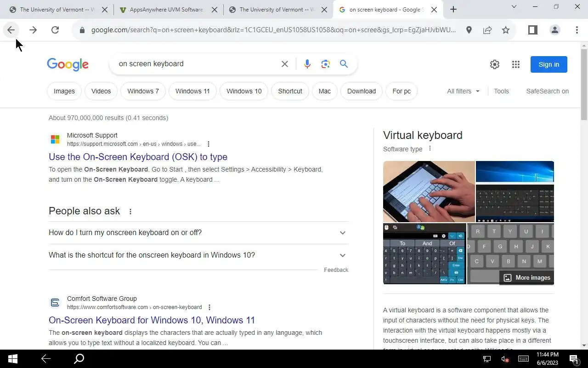
Task: Open 'Use the On-Screen Keyboard (OSK) to type'
Action: 138,157
